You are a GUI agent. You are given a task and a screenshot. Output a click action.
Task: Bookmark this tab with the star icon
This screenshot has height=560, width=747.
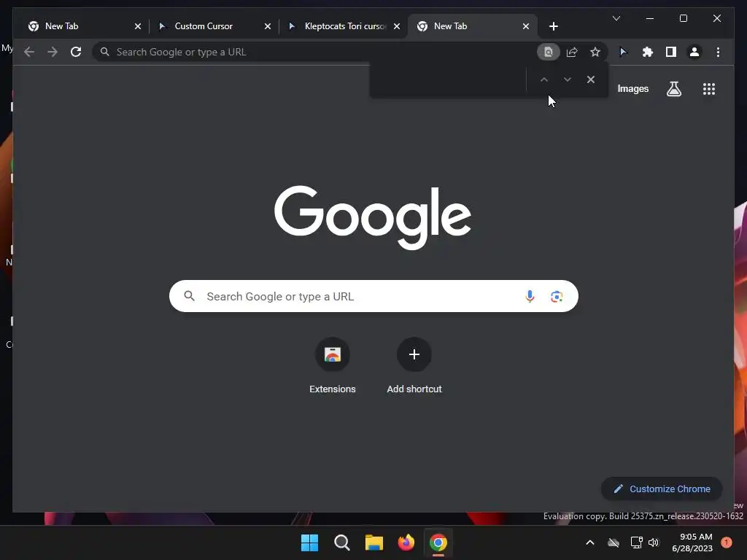click(595, 52)
